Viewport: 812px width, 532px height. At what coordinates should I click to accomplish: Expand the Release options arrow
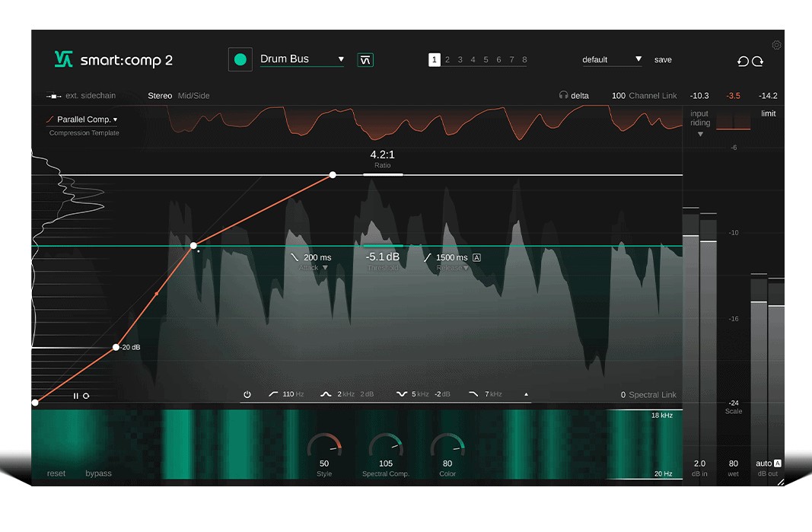(466, 268)
